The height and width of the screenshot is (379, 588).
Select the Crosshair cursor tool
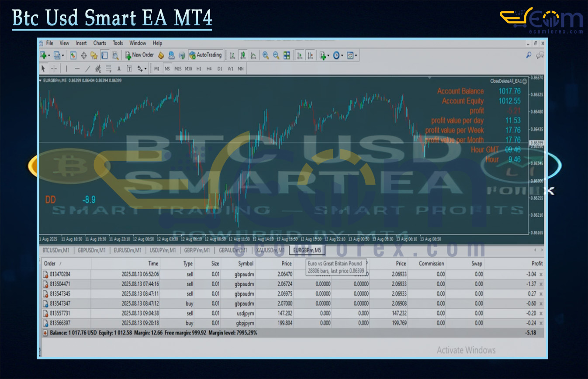[x=54, y=69]
